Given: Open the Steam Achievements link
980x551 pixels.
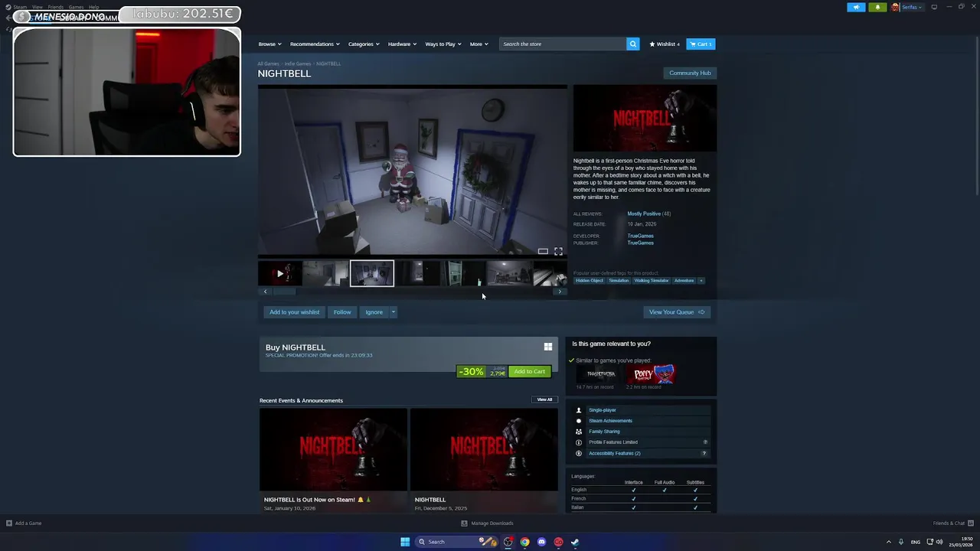Looking at the screenshot, I should [610, 421].
